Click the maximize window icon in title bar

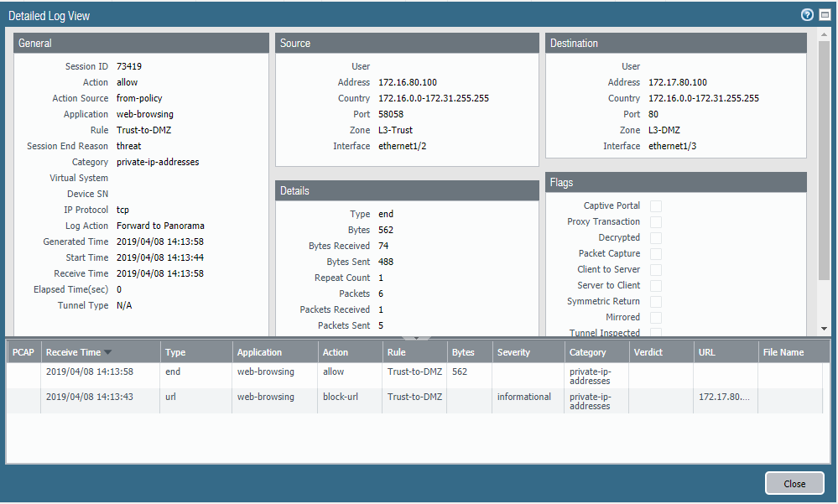coord(825,15)
